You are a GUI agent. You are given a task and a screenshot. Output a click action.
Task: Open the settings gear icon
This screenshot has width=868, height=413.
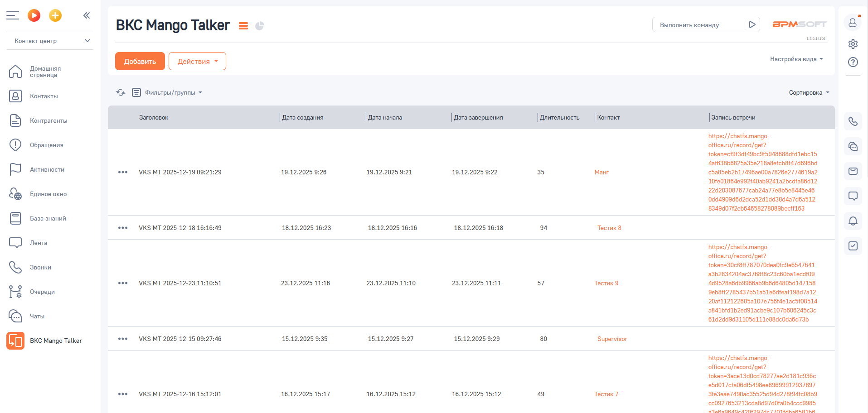[x=853, y=44]
